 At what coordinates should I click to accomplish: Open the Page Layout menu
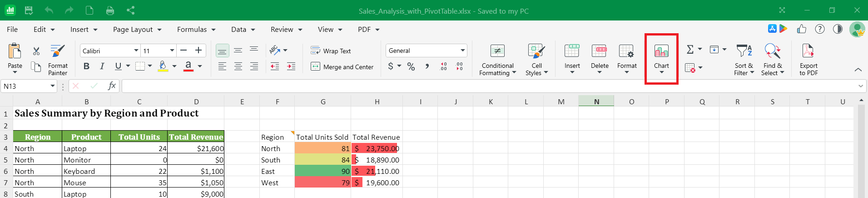pos(137,29)
